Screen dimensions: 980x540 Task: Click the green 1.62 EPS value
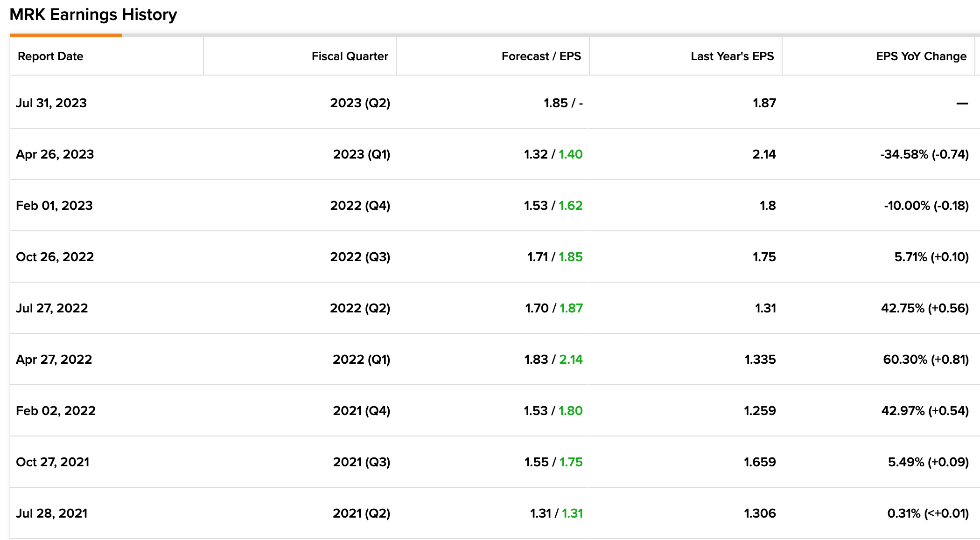point(571,206)
